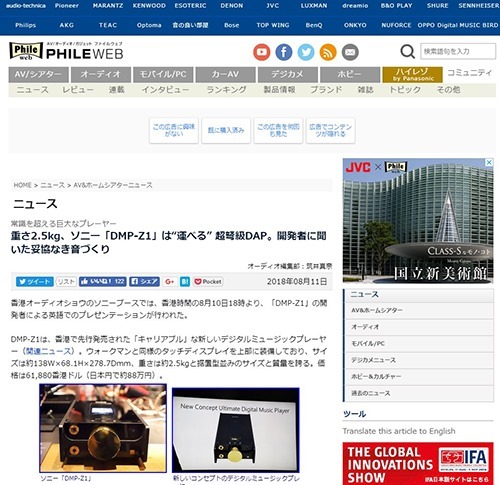Click the ツイート share button

[35, 282]
